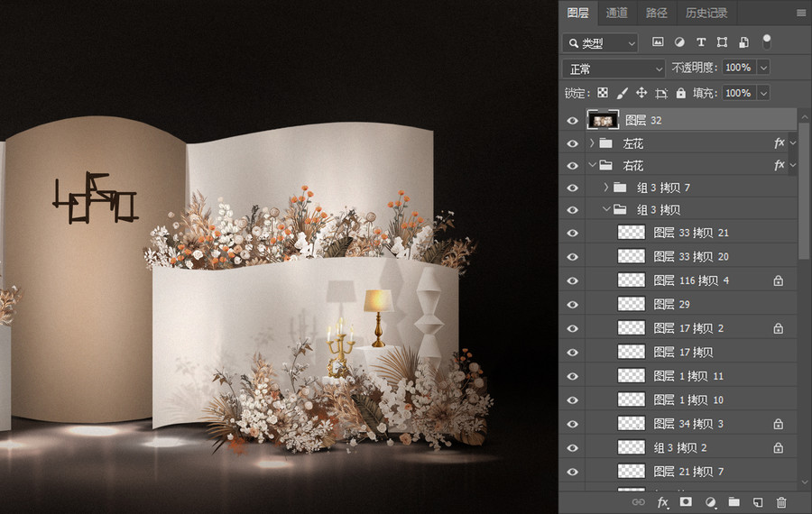Viewport: 812px width, 514px height.
Task: Hide layer 图层 1 拷贝 10
Action: [572, 400]
